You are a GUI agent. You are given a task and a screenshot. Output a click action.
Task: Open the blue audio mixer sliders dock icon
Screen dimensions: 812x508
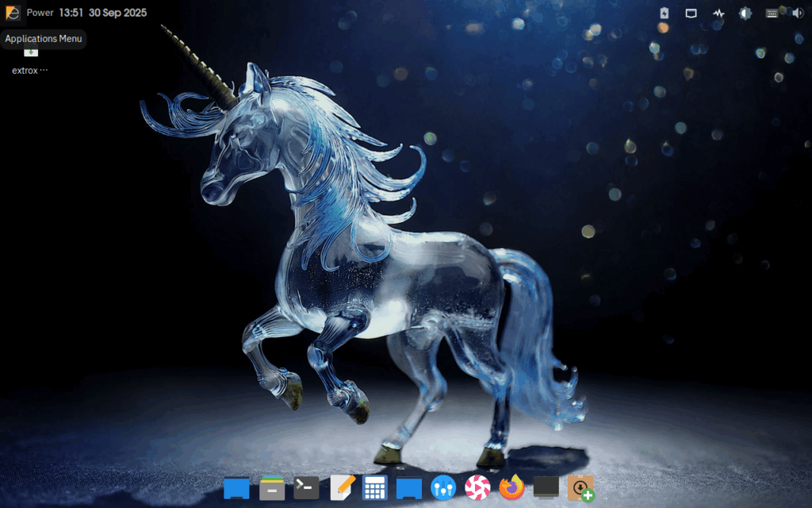443,487
